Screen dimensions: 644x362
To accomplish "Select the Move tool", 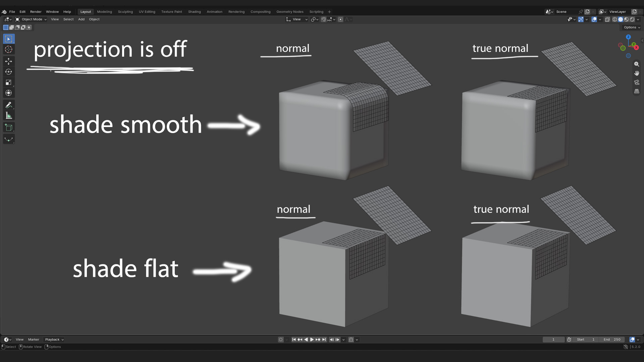I will [x=9, y=61].
